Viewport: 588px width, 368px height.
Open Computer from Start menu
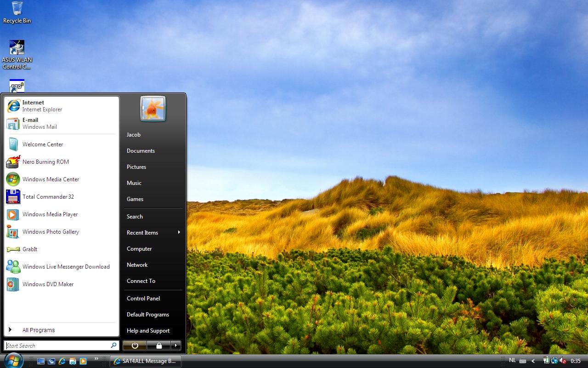(x=153, y=249)
